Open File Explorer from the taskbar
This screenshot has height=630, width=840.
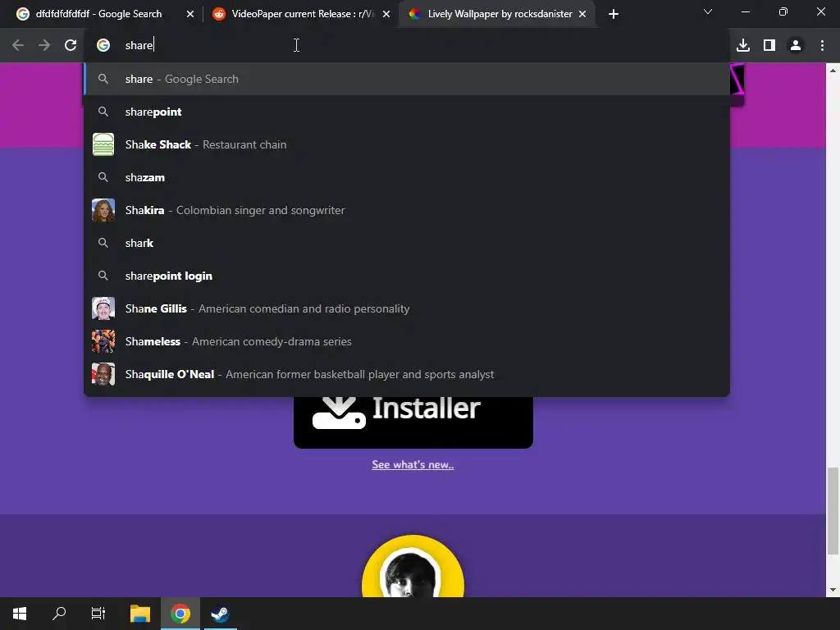tap(140, 614)
